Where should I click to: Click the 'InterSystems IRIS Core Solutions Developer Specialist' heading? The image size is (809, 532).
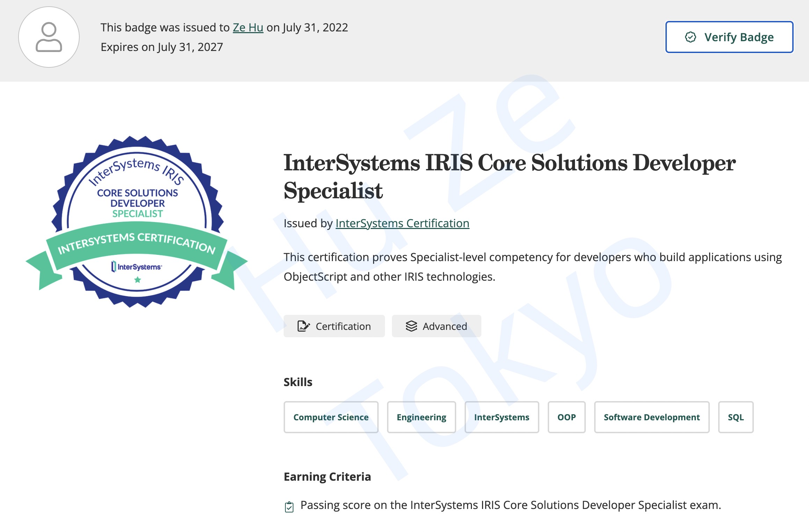click(510, 177)
